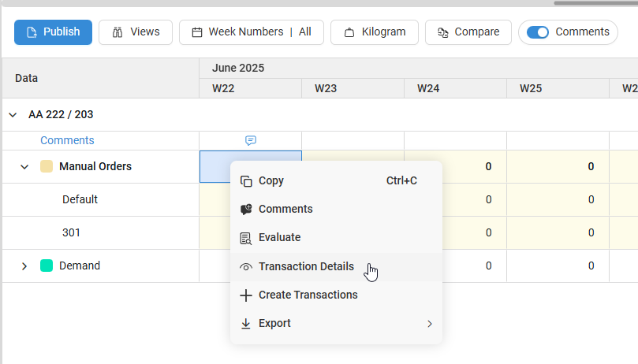638x364 pixels.
Task: Click the copy icon in context menu
Action: point(246,181)
